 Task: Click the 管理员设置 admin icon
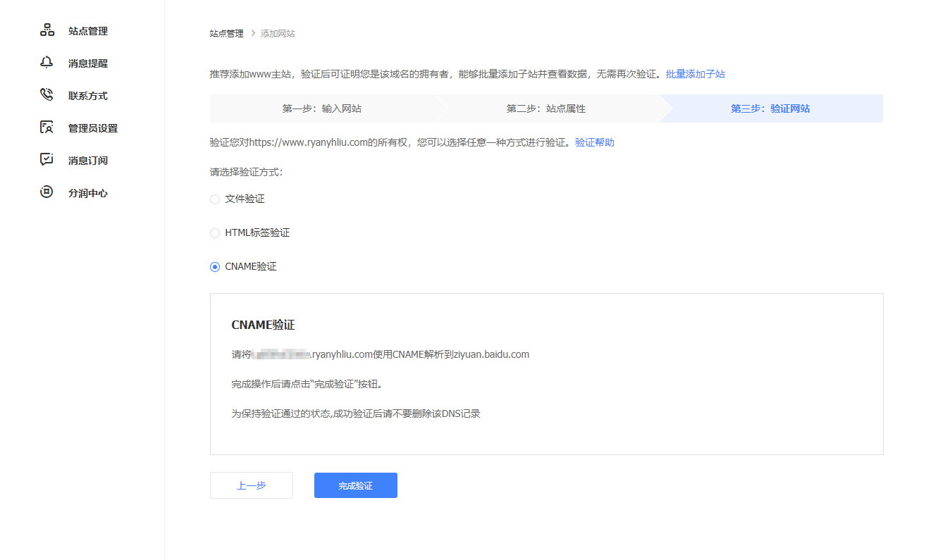coord(47,127)
